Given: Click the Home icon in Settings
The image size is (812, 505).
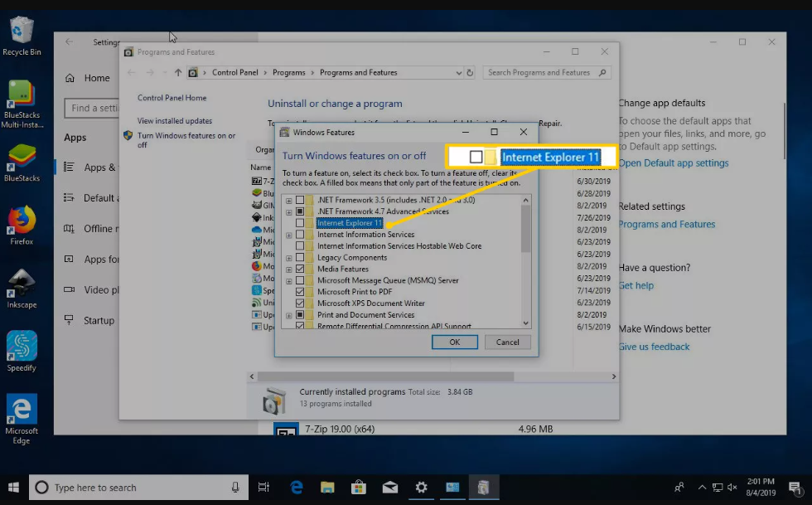Looking at the screenshot, I should tap(70, 78).
